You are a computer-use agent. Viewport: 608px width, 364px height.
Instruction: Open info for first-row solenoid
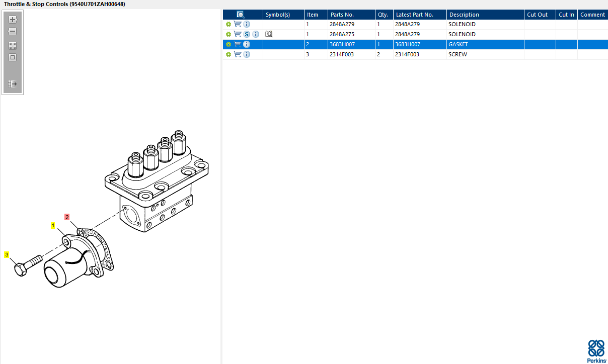247,24
